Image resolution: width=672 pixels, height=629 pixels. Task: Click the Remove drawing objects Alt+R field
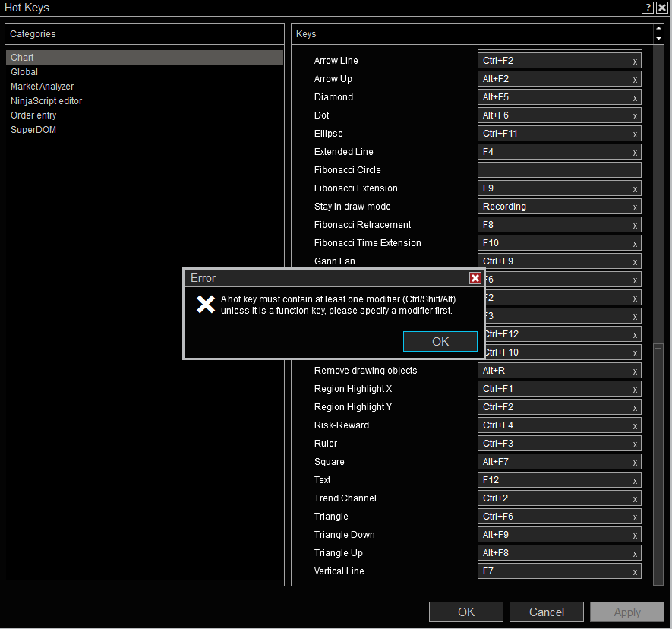pos(560,371)
